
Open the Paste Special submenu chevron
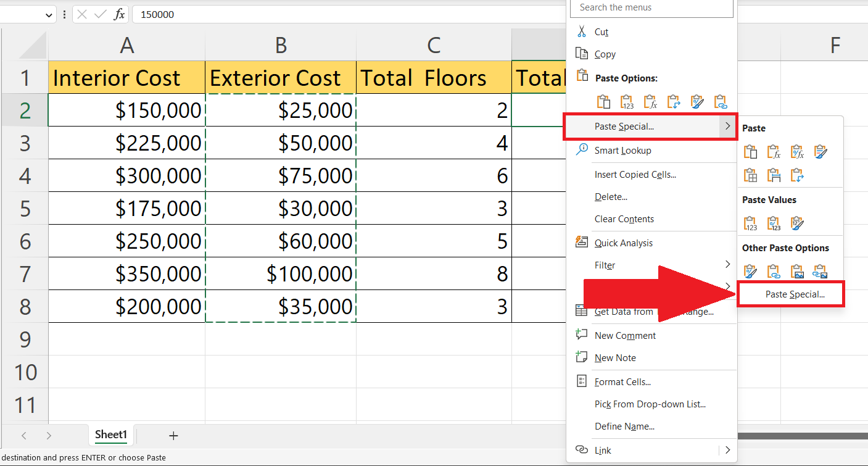[728, 126]
